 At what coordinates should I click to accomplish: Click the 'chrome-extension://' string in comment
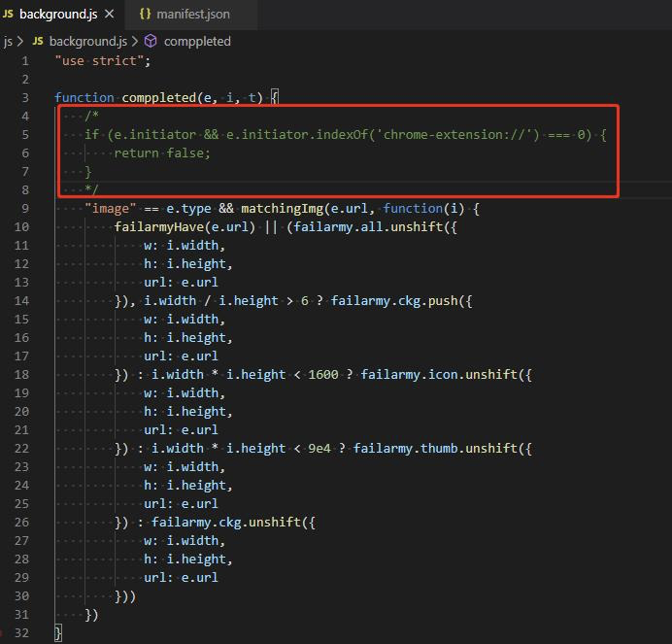coord(457,135)
